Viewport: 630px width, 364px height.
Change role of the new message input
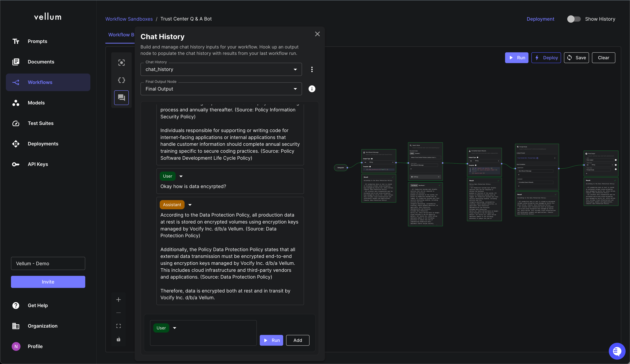click(x=175, y=328)
